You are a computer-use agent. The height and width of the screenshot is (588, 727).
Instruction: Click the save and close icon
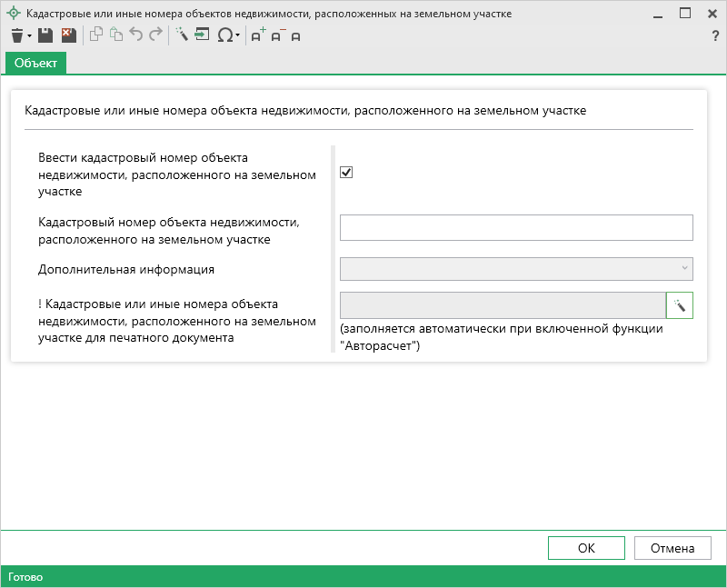68,35
